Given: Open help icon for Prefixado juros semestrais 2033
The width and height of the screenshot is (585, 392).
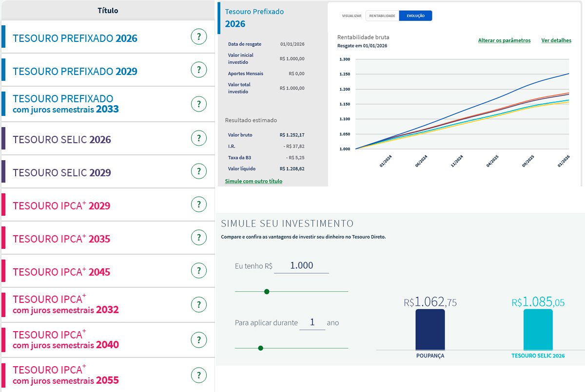Looking at the screenshot, I should (198, 104).
